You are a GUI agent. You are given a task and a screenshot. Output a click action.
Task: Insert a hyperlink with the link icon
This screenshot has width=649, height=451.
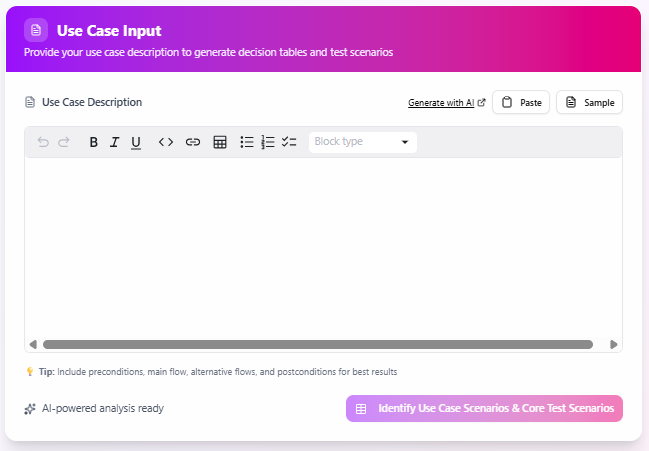tap(193, 142)
